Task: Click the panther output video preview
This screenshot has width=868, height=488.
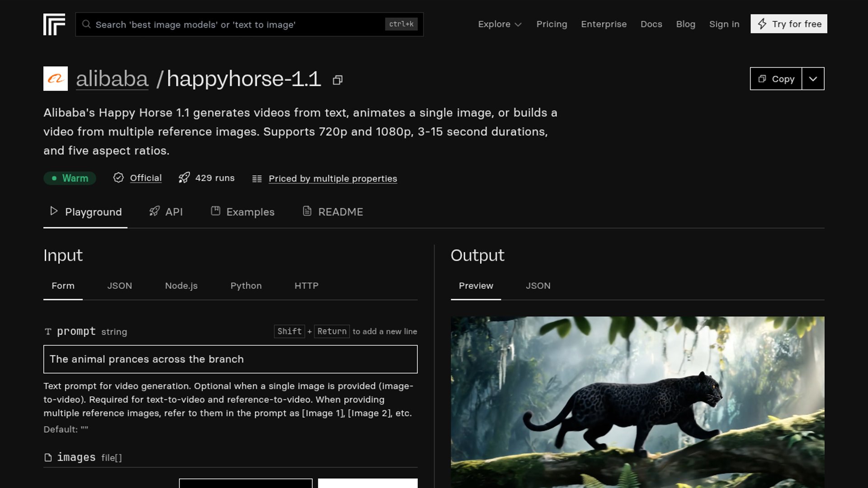Action: 637,402
